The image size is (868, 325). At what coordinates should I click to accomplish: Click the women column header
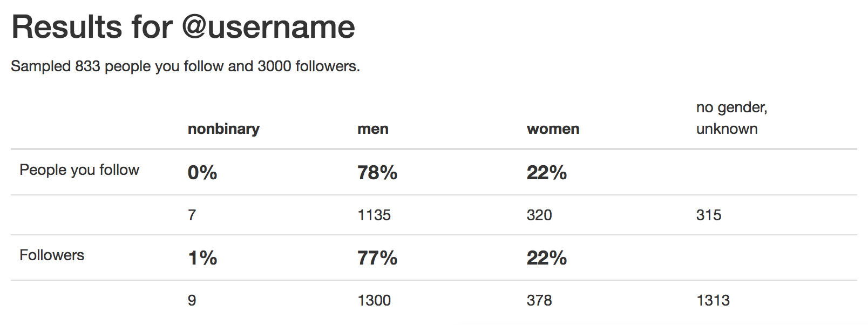click(x=553, y=129)
